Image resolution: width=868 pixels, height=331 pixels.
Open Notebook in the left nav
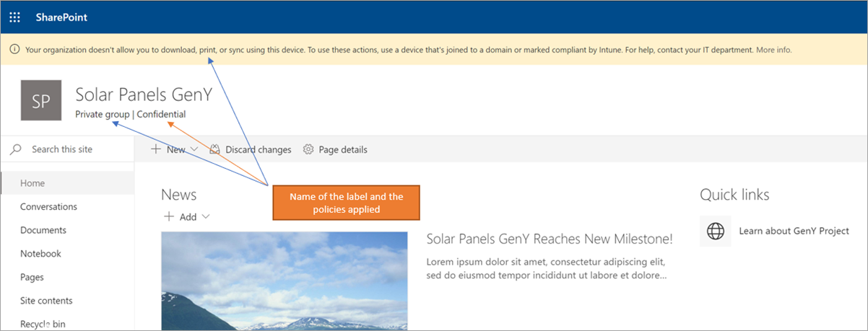point(40,254)
